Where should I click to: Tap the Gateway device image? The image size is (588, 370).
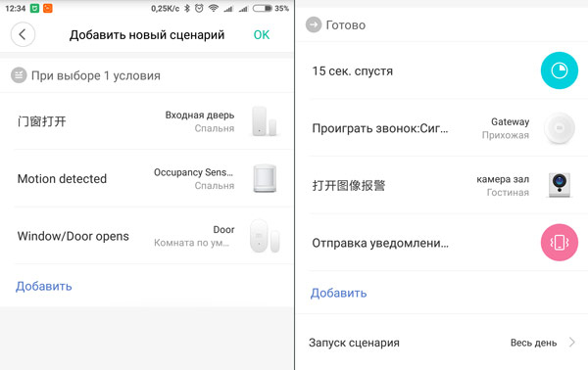tap(560, 128)
